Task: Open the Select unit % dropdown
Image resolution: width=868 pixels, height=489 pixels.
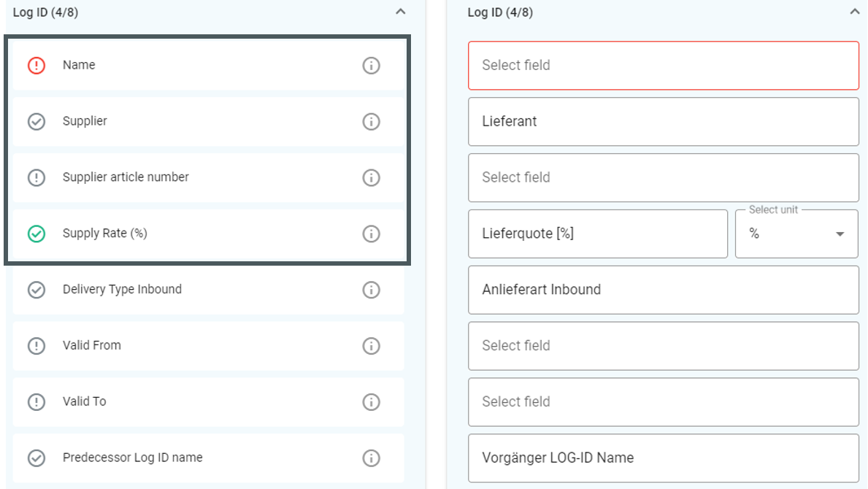Action: 796,234
